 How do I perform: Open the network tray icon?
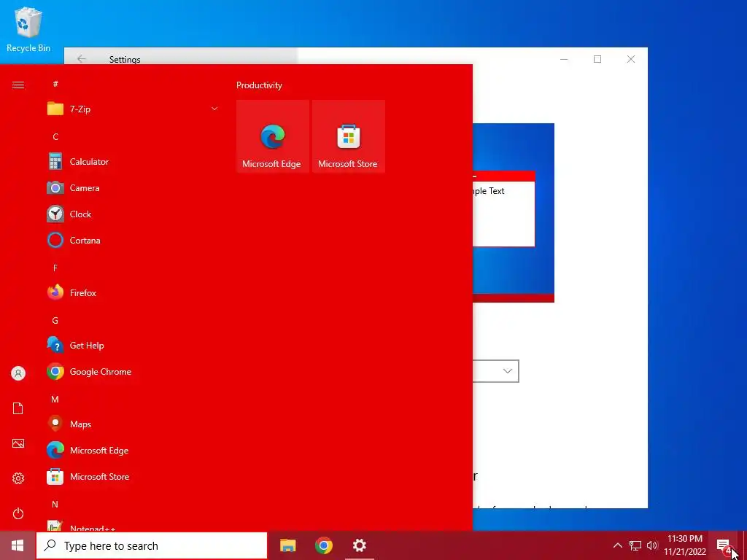(635, 545)
